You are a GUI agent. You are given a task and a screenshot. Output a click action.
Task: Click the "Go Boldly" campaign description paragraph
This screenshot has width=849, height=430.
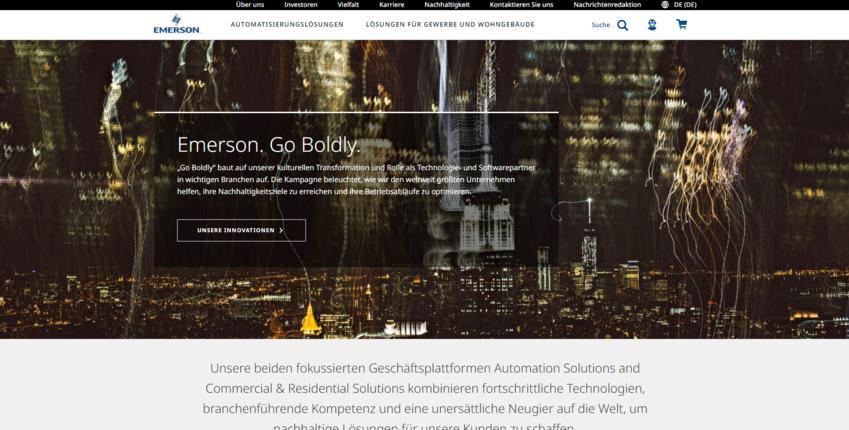coord(356,180)
